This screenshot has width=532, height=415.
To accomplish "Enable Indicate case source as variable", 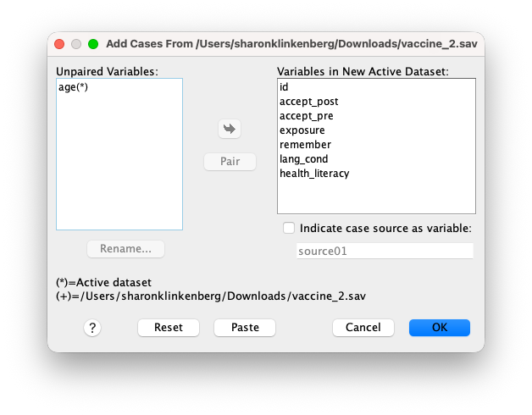I will click(289, 228).
